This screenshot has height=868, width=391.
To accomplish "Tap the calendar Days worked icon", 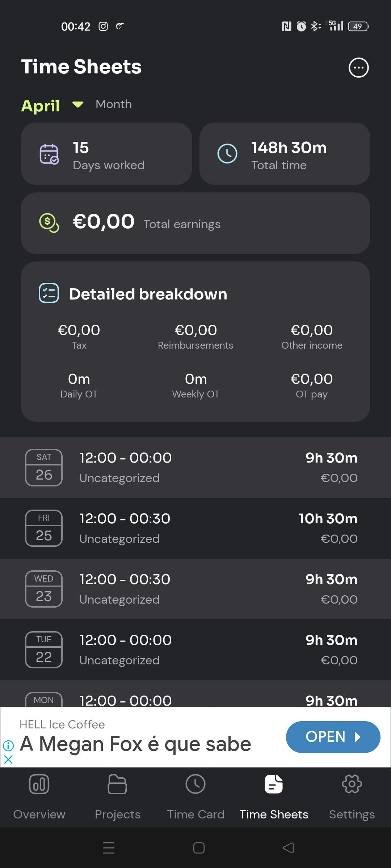I will click(49, 154).
